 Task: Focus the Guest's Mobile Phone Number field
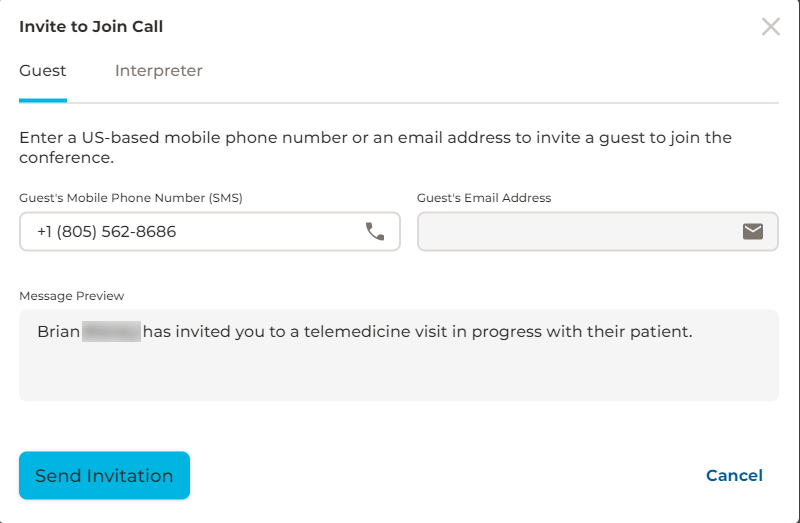click(x=190, y=232)
